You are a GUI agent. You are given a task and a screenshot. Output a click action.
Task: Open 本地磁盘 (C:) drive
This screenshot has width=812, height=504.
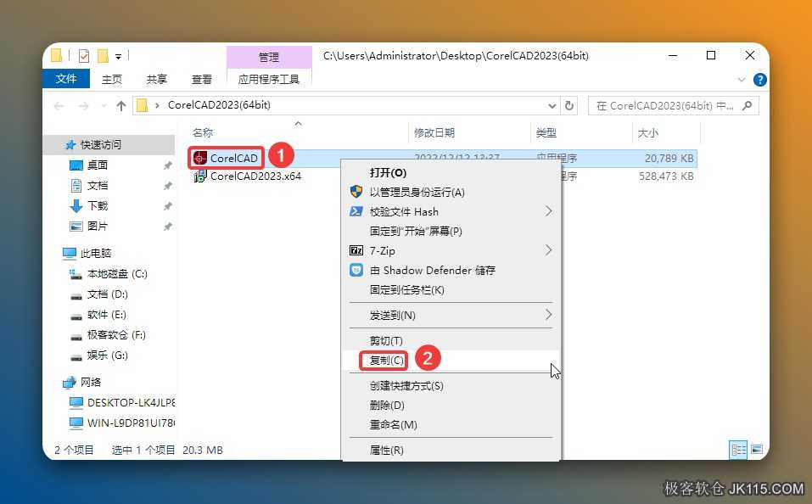point(117,273)
